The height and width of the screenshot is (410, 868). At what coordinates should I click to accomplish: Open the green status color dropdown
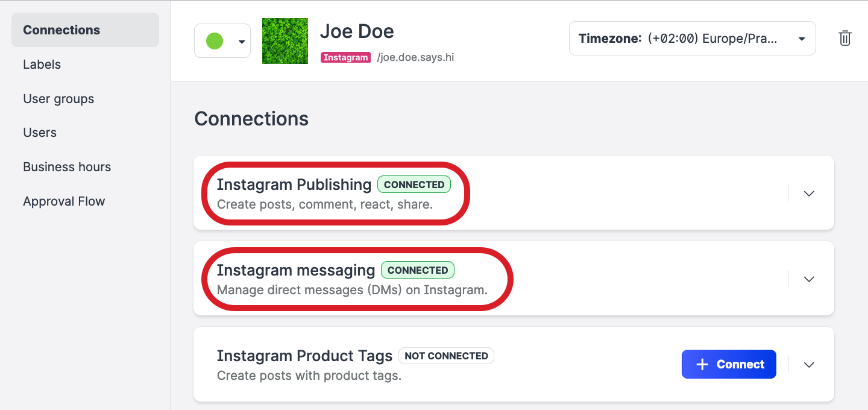(242, 42)
